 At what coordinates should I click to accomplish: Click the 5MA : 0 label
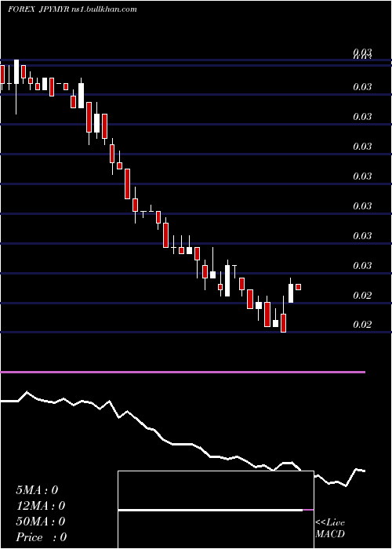click(x=37, y=490)
